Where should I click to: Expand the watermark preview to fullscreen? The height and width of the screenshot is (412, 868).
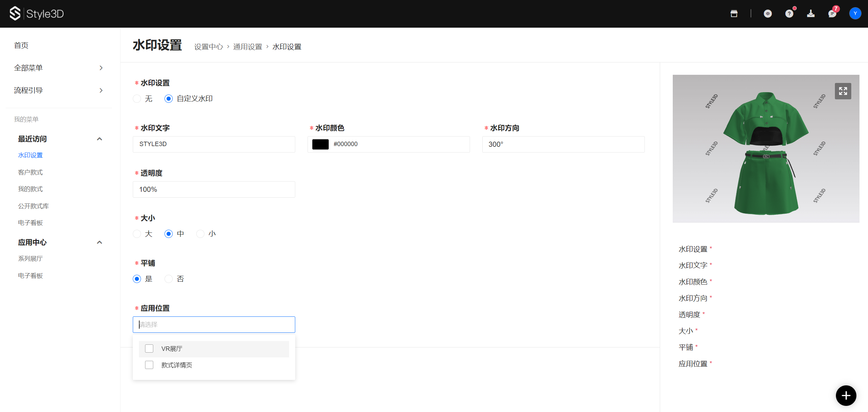[843, 91]
